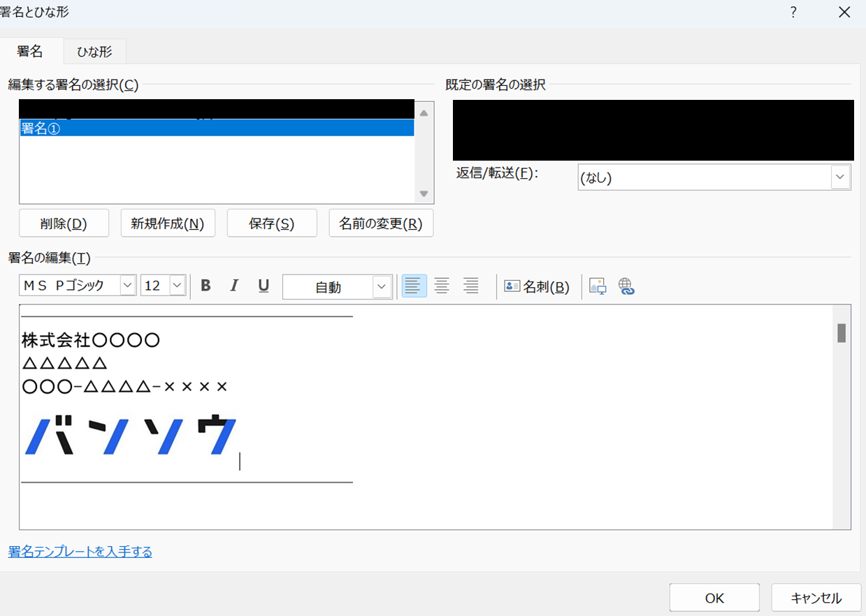Click the 削除(D) button

coord(64,223)
